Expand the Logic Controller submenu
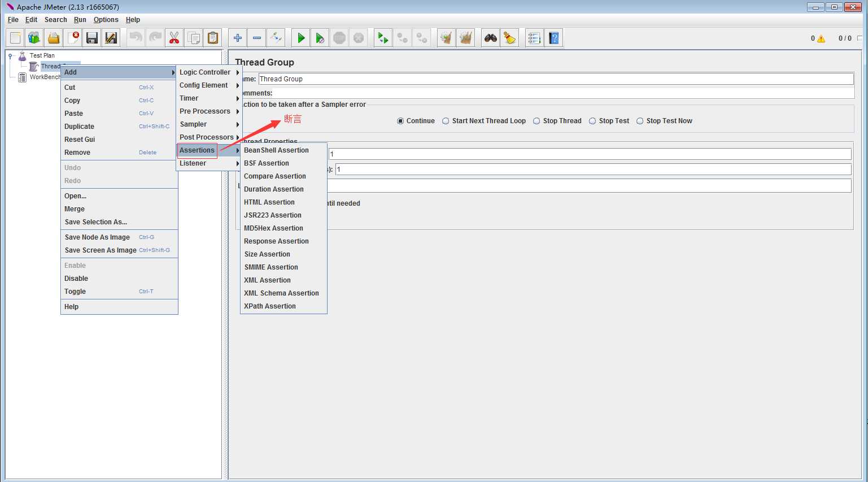Screen dimensions: 868x482 pyautogui.click(x=209, y=72)
